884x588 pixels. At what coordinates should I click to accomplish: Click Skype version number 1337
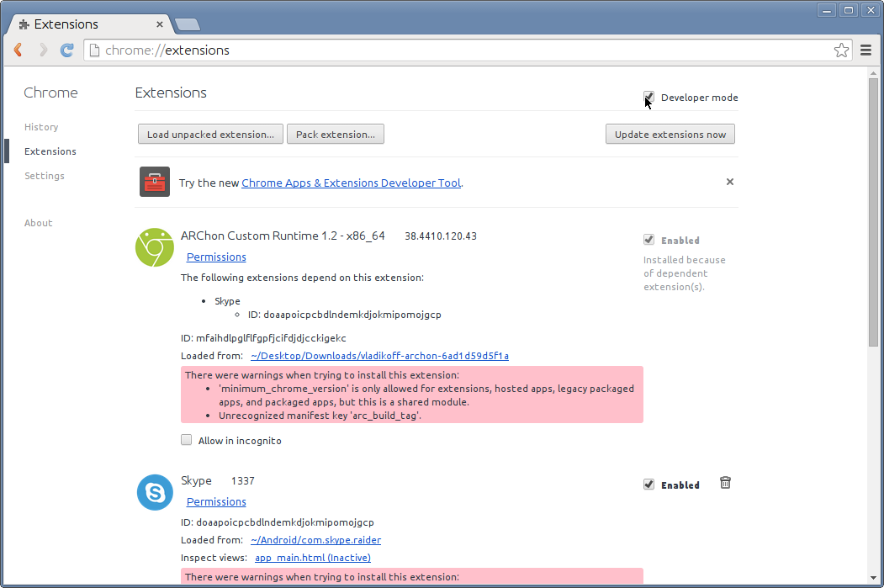coord(242,481)
